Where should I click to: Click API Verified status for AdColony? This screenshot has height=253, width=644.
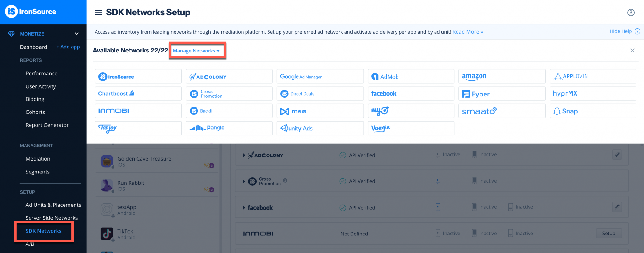357,155
